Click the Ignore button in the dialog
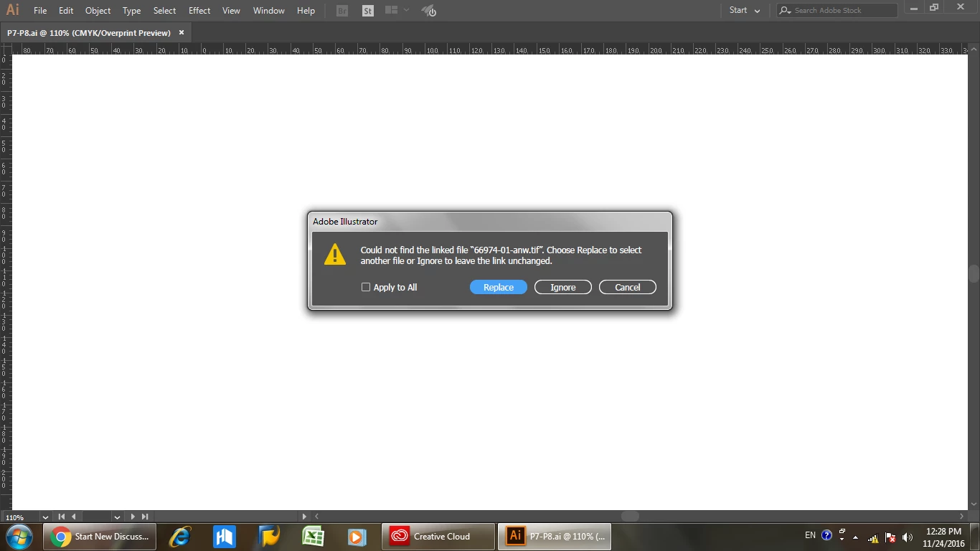Image resolution: width=980 pixels, height=551 pixels. 563,287
